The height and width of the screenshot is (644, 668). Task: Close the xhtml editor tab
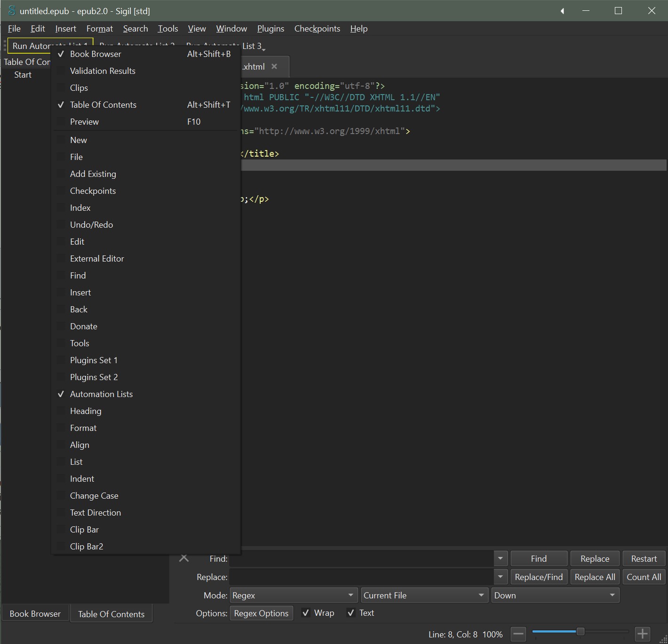[x=274, y=66]
